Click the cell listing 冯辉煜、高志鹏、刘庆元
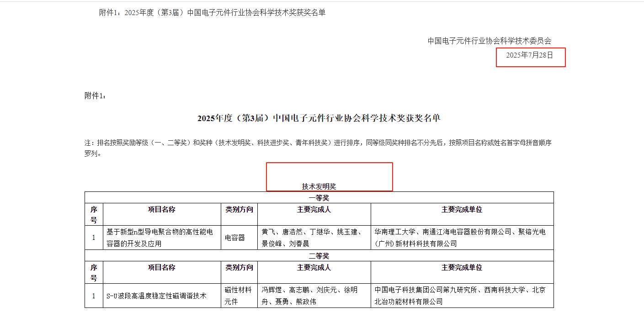 [x=314, y=296]
